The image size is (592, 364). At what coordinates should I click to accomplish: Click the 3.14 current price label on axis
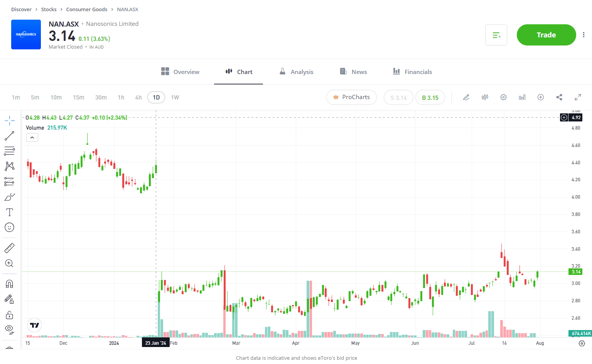pyautogui.click(x=576, y=272)
